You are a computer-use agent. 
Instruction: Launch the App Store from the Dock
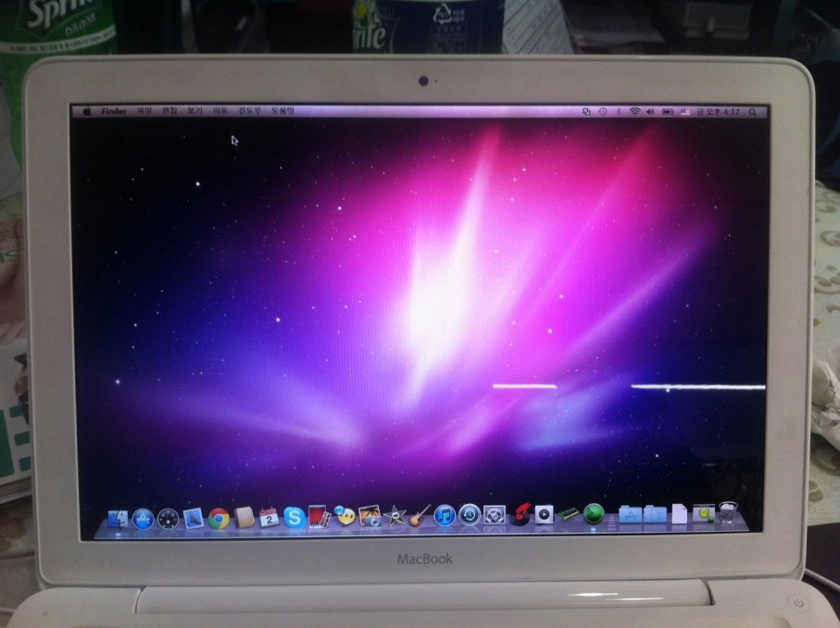[x=142, y=518]
